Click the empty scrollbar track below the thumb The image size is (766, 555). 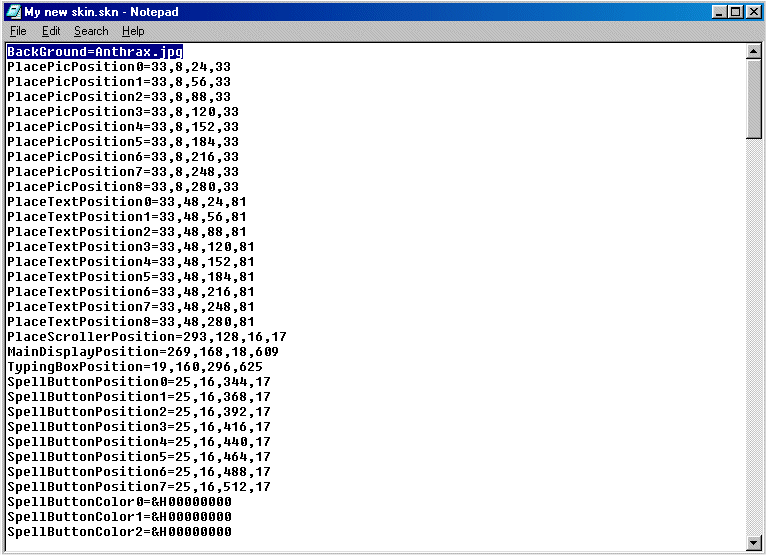click(x=754, y=340)
